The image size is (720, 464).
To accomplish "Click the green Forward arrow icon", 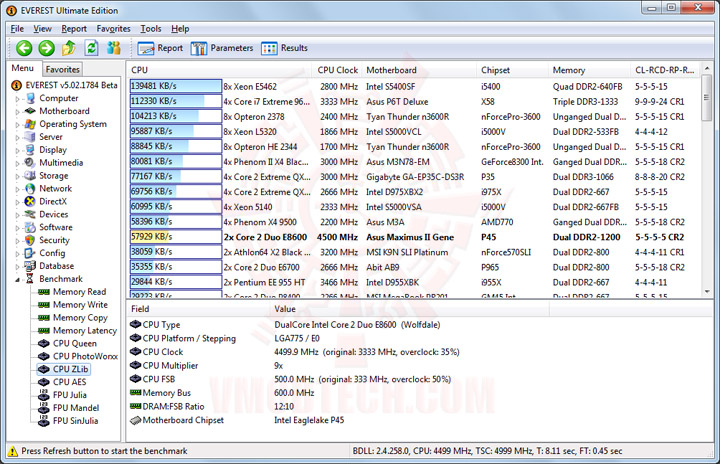I will (x=46, y=48).
